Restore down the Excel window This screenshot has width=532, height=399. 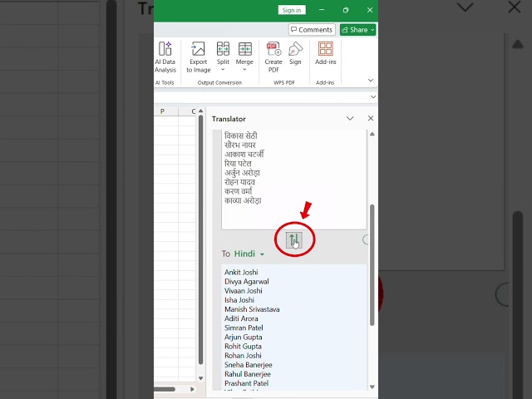tap(346, 10)
